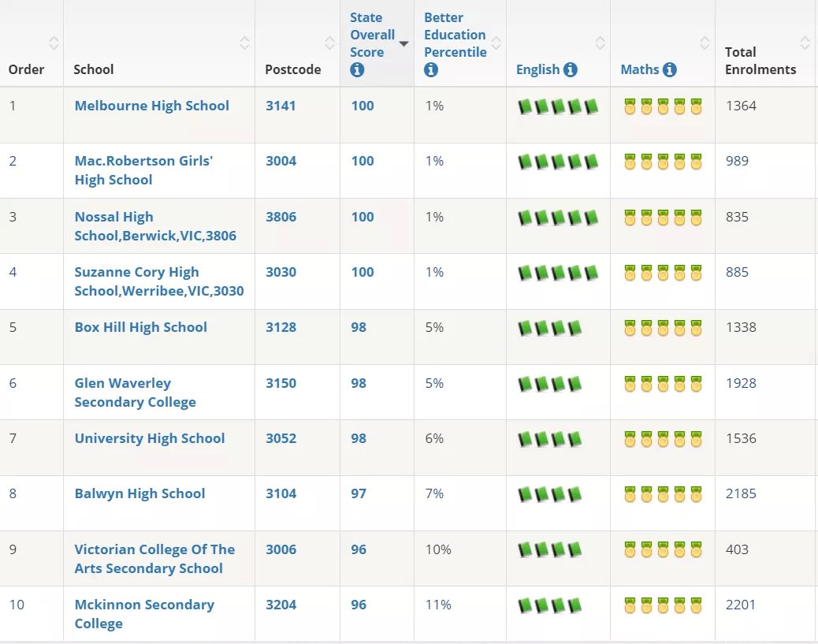Click Balwyn High School enrolments value 2185

tap(741, 493)
